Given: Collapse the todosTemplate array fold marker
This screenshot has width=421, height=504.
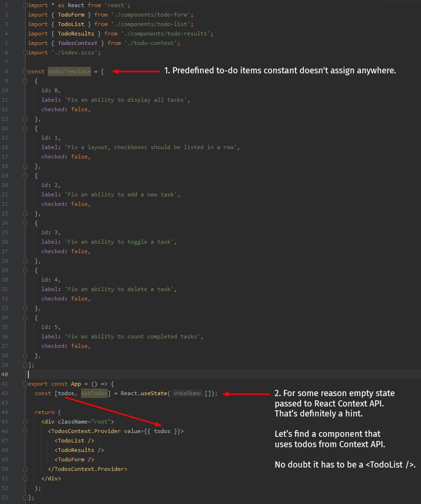Looking at the screenshot, I should pos(26,71).
